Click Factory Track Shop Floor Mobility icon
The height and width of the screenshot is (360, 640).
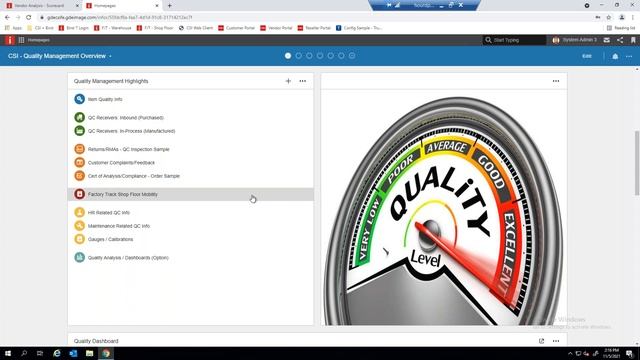pos(80,194)
